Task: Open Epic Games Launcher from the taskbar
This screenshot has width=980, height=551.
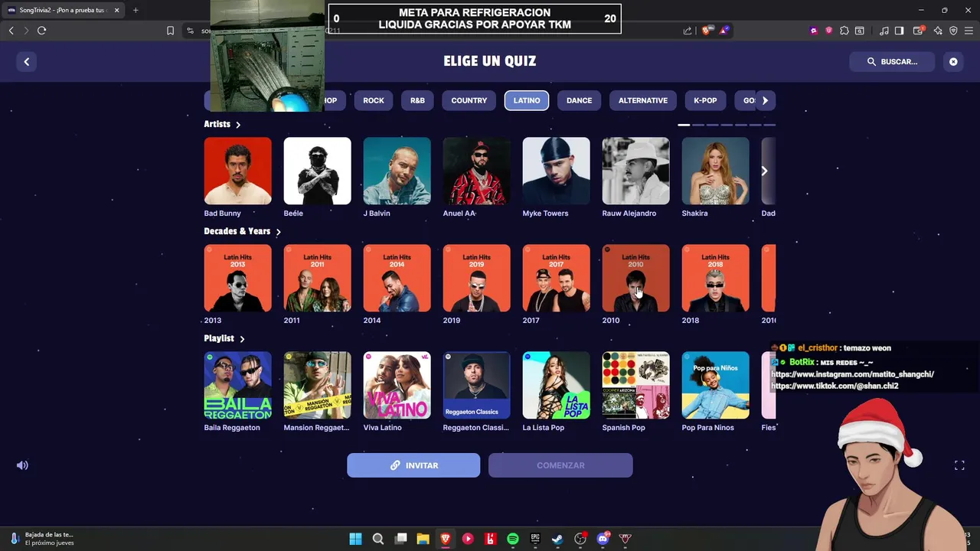Action: (535, 539)
